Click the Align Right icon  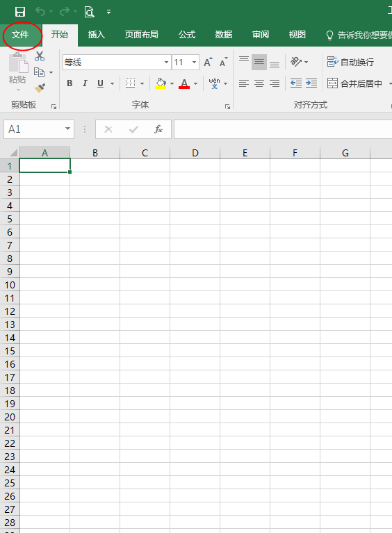(x=275, y=83)
